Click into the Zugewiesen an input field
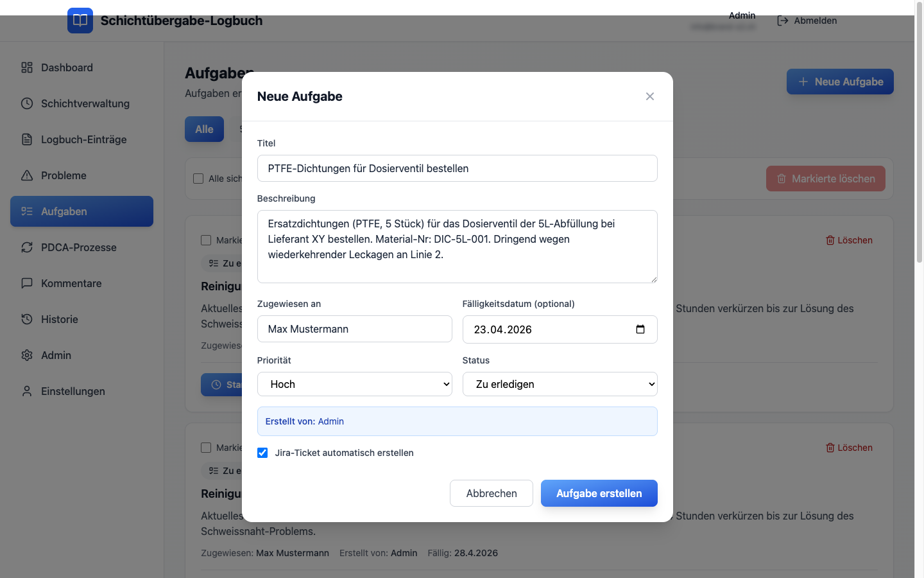This screenshot has height=578, width=924. click(x=354, y=329)
